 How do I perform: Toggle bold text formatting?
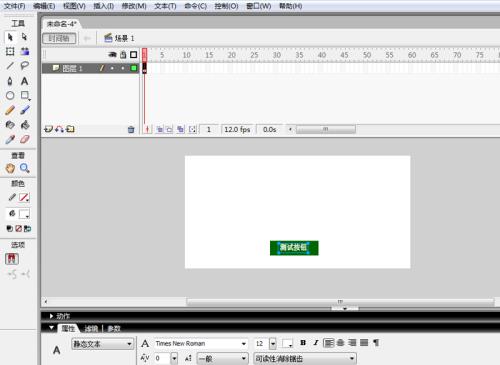point(303,343)
